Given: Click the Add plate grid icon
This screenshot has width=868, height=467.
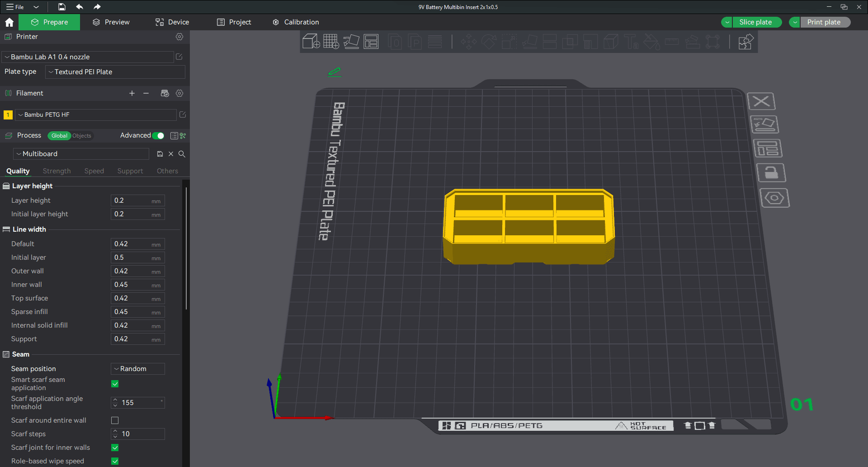Looking at the screenshot, I should (x=331, y=42).
